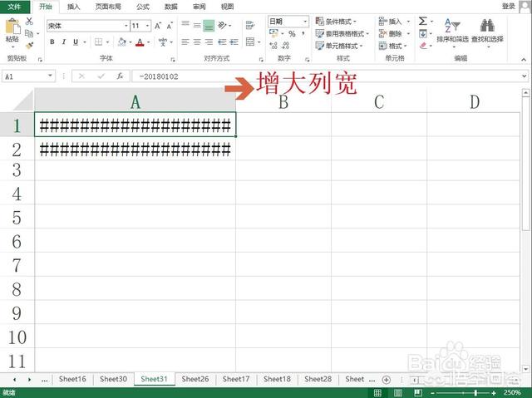Screen dimensions: 532x398
Task: Switch to the Data (数据) tab
Action: (x=170, y=7)
